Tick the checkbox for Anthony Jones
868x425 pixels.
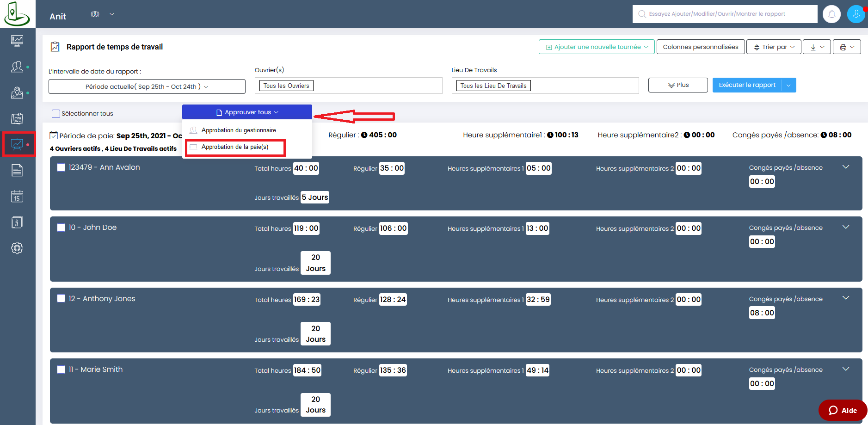[x=61, y=299]
